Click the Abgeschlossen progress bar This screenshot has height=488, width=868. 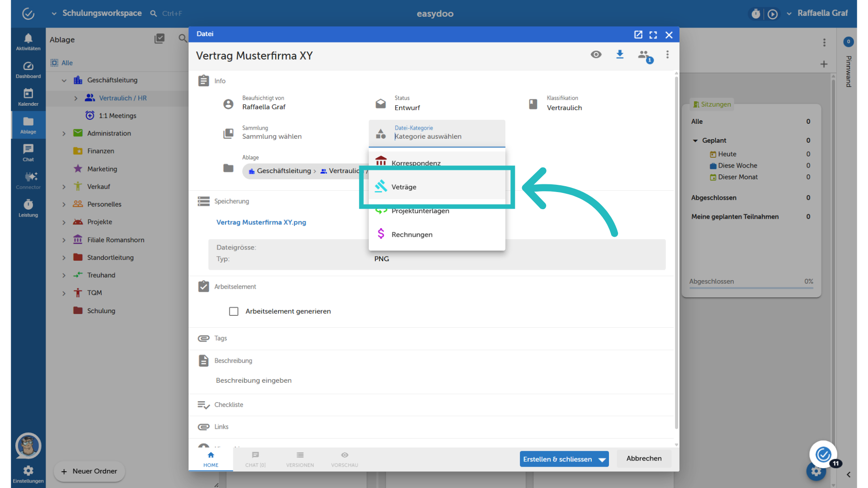click(751, 287)
